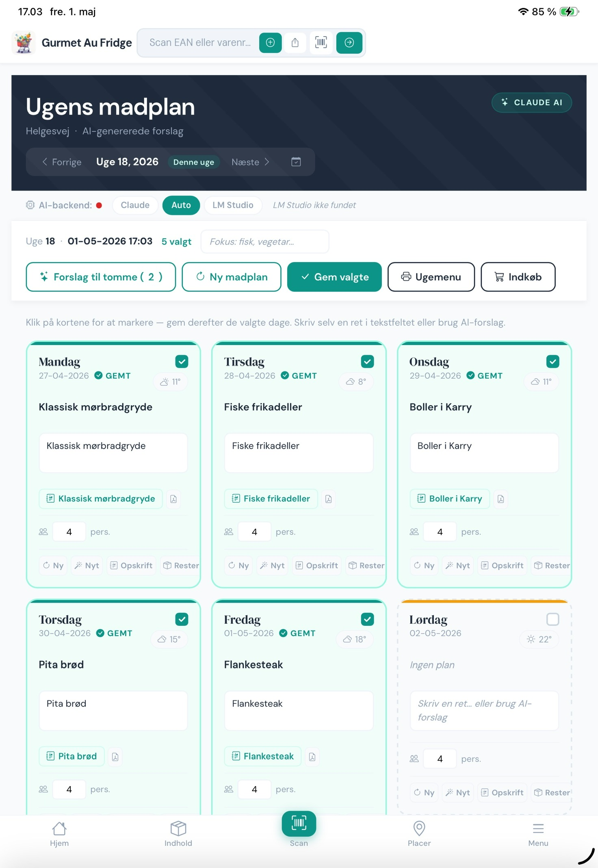Click Ny regenerate on Mandag card
The height and width of the screenshot is (868, 598).
(53, 565)
